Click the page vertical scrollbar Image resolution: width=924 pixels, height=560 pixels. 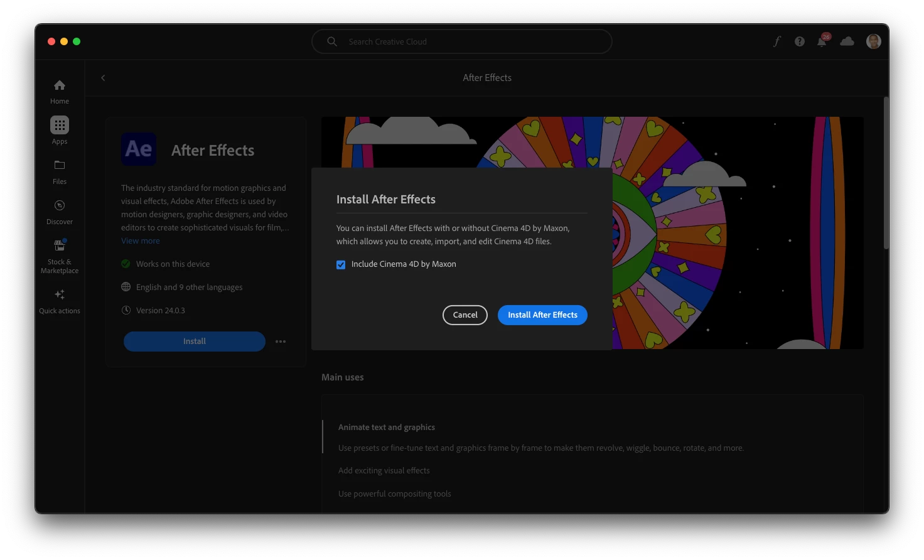coord(886,173)
